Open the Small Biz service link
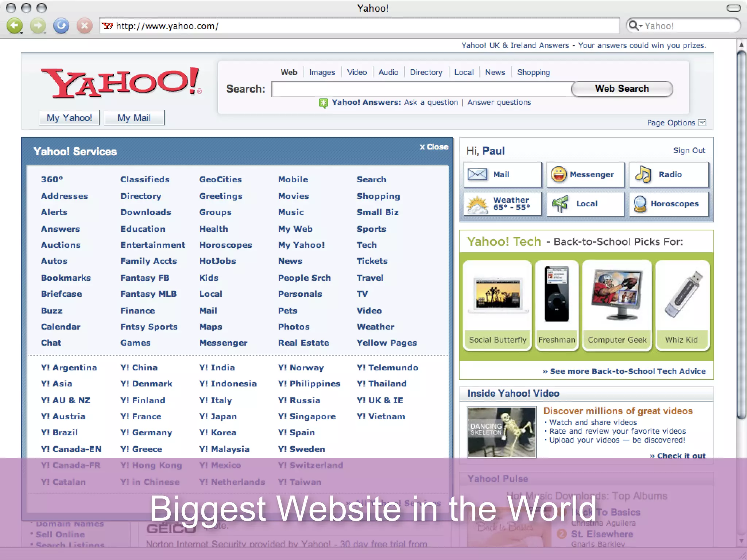Viewport: 747px width, 560px height. 378,212
